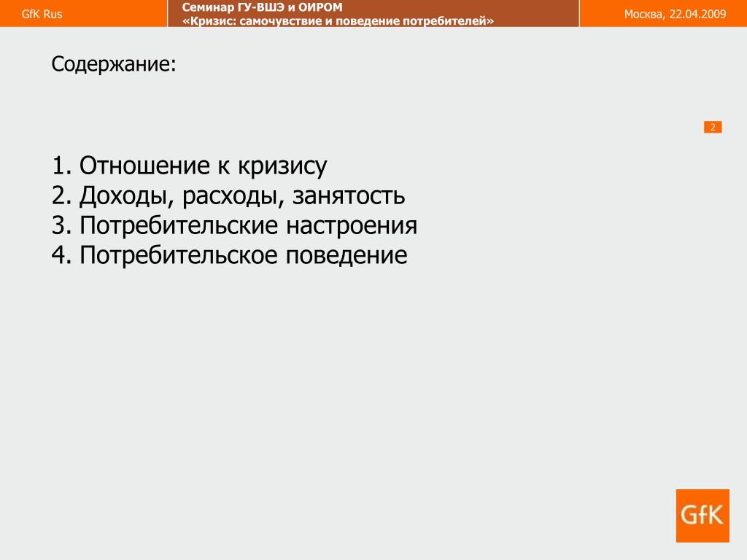Click the 'GfK Rus' header text
The height and width of the screenshot is (560, 747).
42,14
